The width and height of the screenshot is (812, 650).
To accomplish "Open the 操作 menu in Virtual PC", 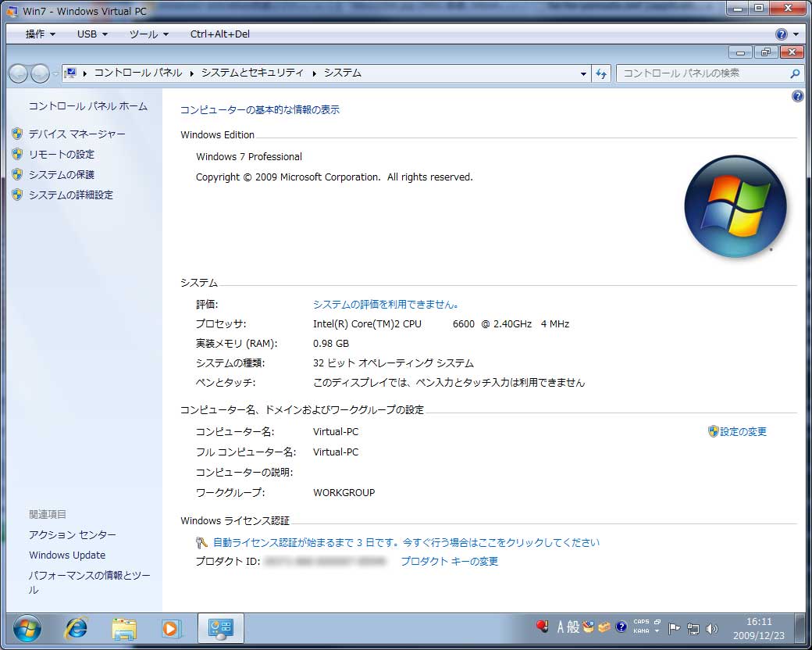I will point(41,34).
